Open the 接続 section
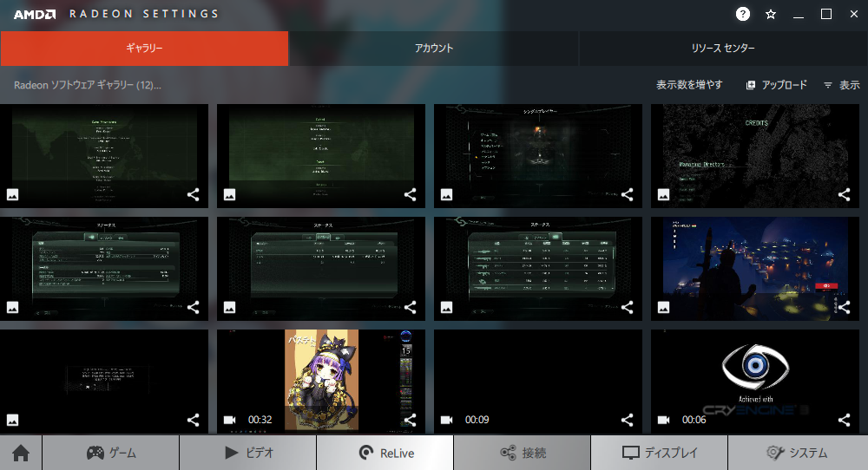Screen dimensions: 868x470 pos(523,453)
